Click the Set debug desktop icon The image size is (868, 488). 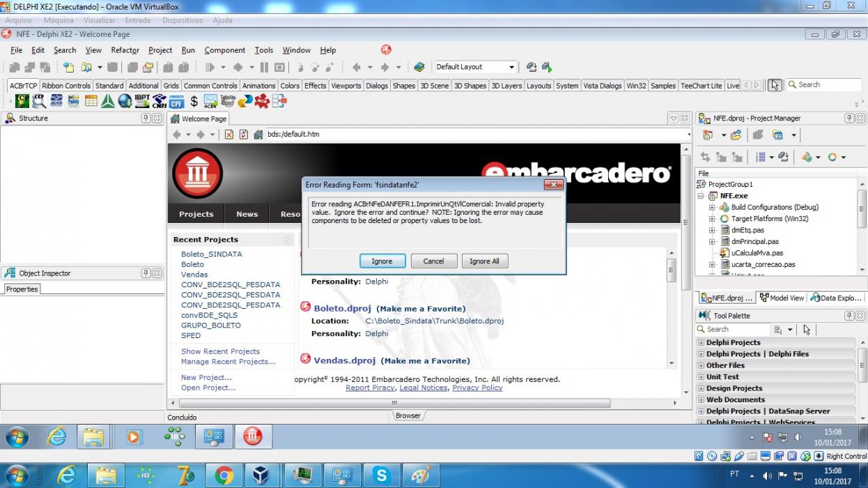(547, 68)
